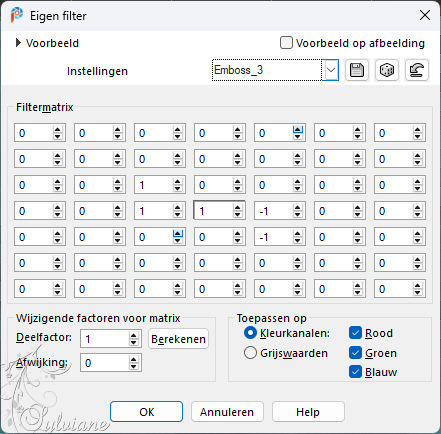Click the OK button
This screenshot has height=434, width=441.
pyautogui.click(x=146, y=412)
